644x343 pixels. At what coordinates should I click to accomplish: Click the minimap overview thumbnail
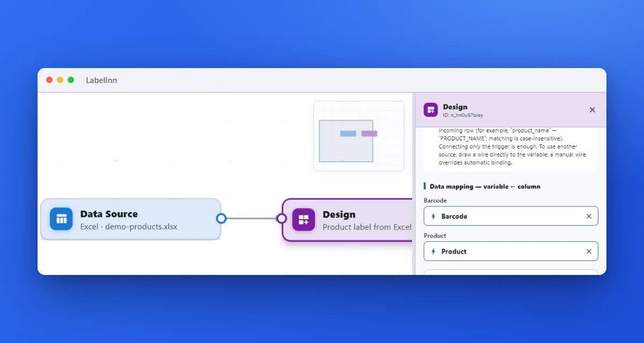click(x=358, y=136)
